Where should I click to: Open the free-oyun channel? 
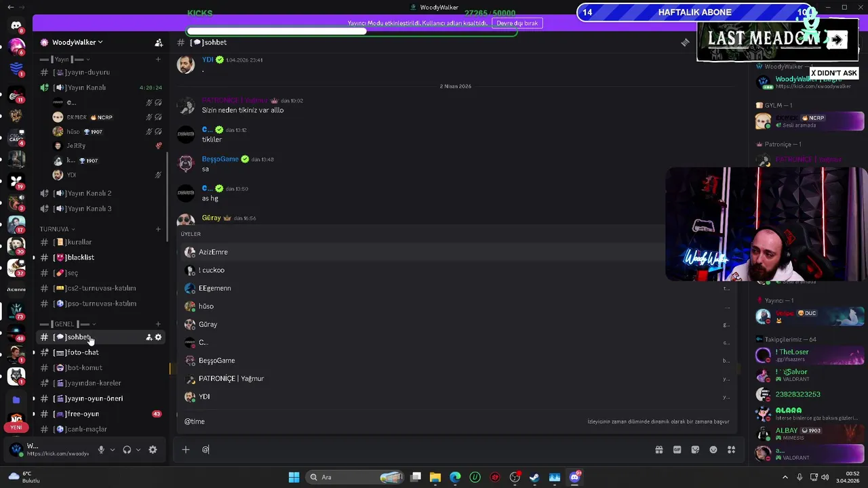tap(100, 413)
